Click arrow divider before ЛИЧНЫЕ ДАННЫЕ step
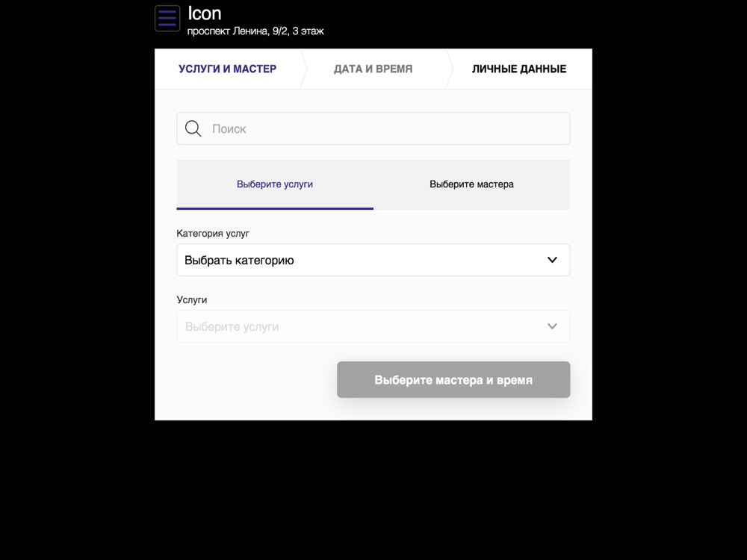The width and height of the screenshot is (747, 560). [x=450, y=69]
